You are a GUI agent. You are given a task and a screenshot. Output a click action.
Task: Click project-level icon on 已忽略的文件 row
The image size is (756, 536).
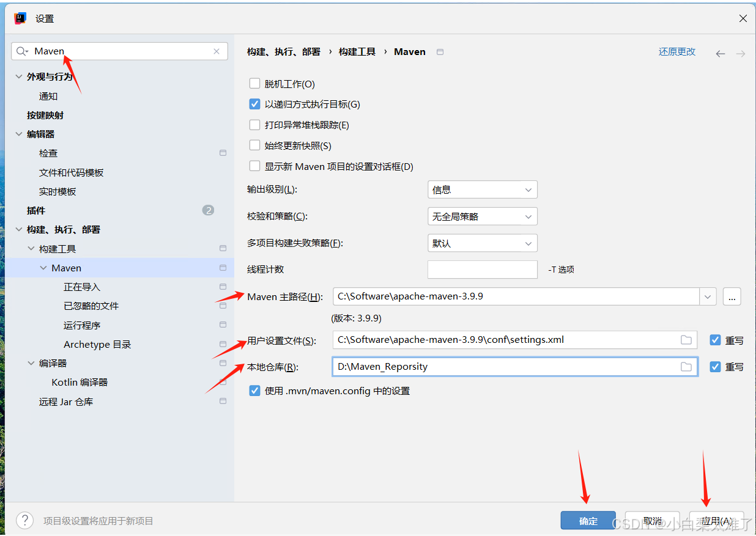223,306
